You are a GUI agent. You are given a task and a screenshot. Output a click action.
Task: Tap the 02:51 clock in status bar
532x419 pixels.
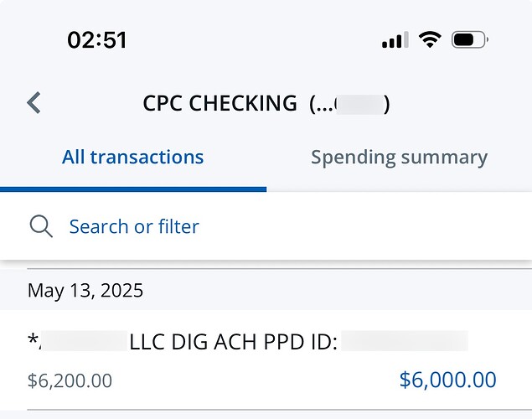97,40
